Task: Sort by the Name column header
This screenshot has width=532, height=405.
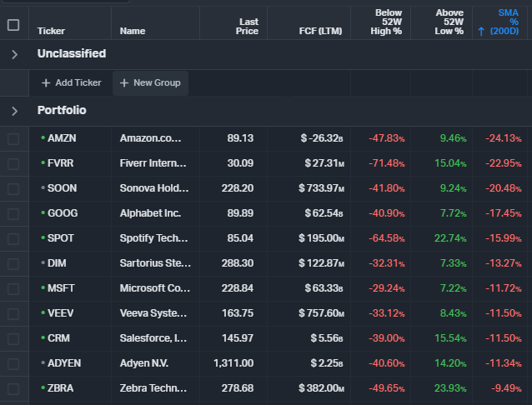Action: tap(133, 31)
